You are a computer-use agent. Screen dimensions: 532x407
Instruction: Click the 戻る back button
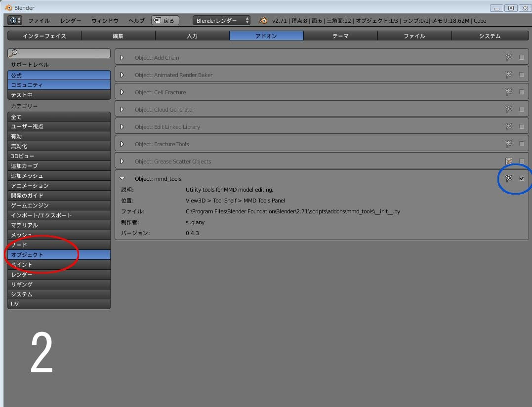click(x=165, y=21)
